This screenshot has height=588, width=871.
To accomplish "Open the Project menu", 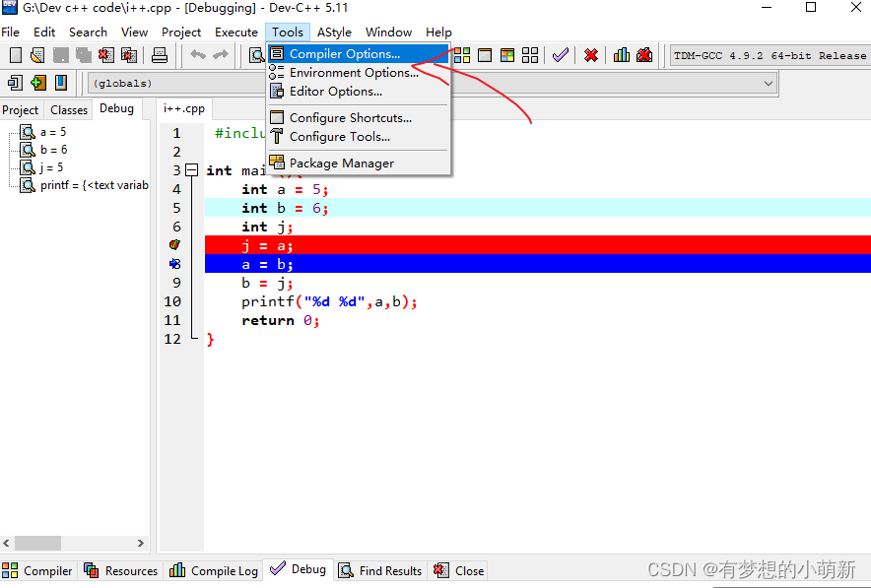I will (181, 33).
